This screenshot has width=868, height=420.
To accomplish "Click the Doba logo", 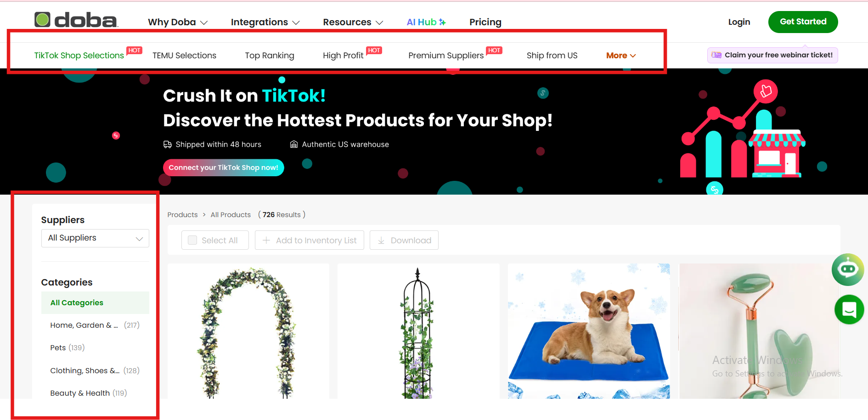I will [x=76, y=20].
